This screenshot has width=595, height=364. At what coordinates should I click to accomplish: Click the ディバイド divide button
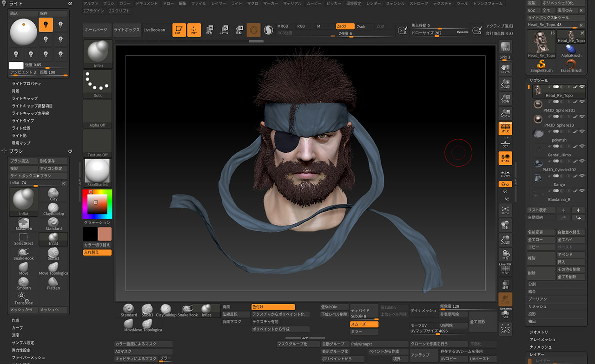click(x=364, y=310)
